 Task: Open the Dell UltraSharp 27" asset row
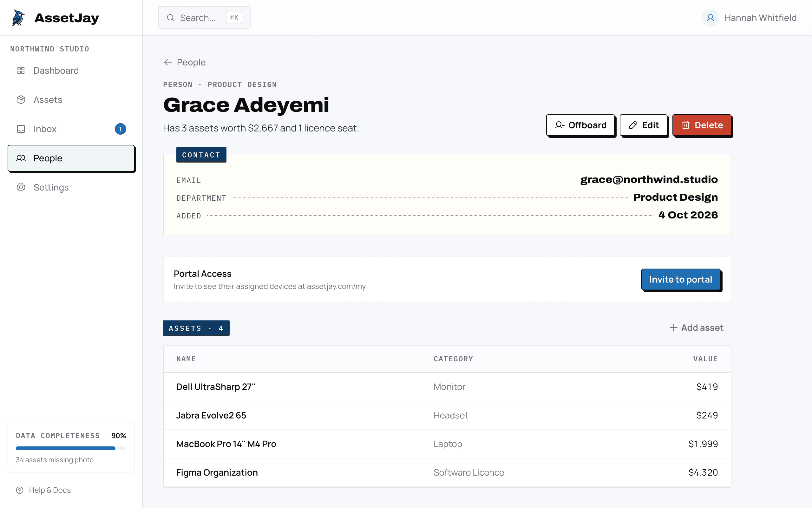[x=447, y=387]
